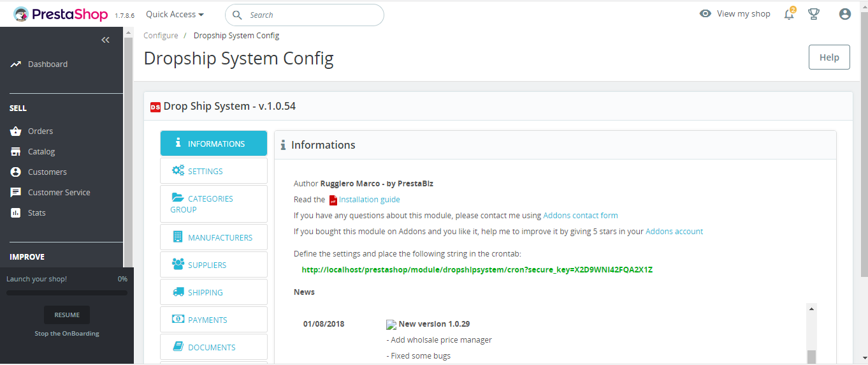
Task: Click the PDF icon before Installation guide
Action: (x=333, y=200)
